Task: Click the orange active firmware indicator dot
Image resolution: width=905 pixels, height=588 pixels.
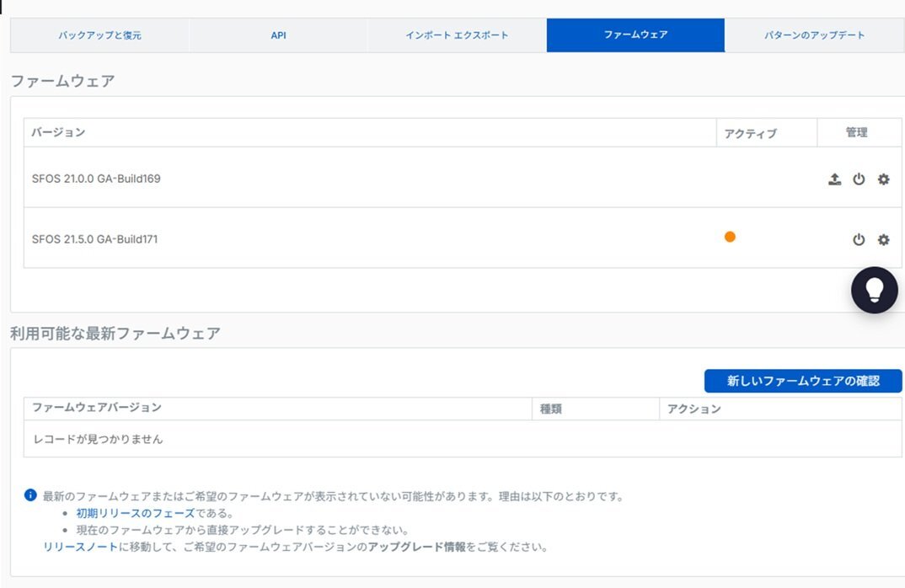Action: (730, 237)
